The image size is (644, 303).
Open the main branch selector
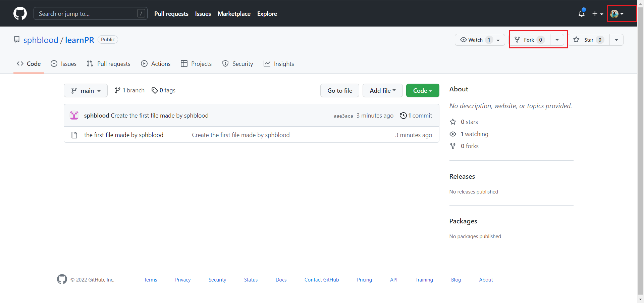[x=86, y=90]
